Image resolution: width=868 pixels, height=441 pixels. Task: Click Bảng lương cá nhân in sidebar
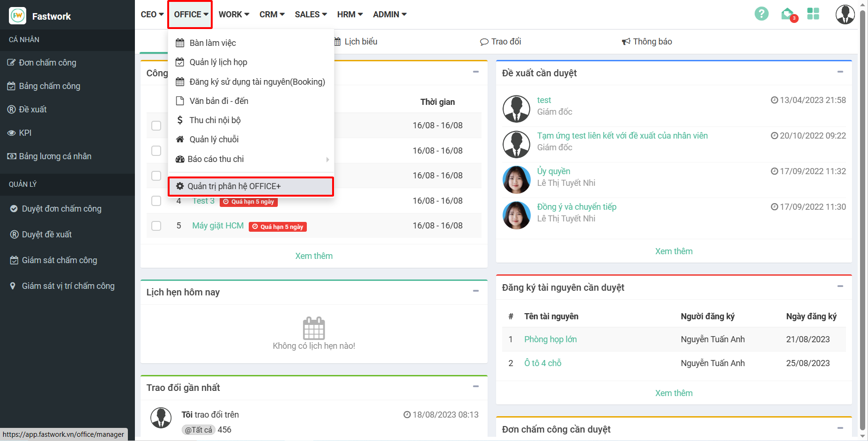click(55, 156)
